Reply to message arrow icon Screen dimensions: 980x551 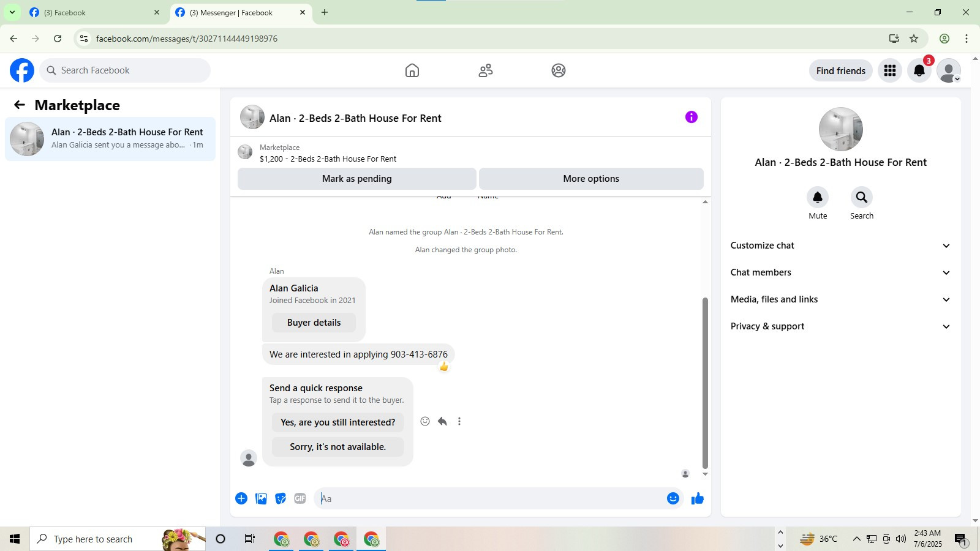click(442, 421)
